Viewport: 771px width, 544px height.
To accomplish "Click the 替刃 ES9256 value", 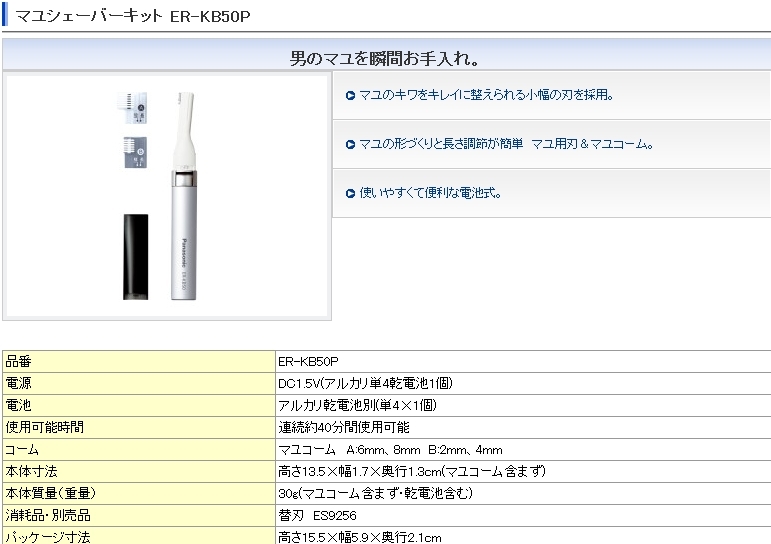I will click(318, 515).
